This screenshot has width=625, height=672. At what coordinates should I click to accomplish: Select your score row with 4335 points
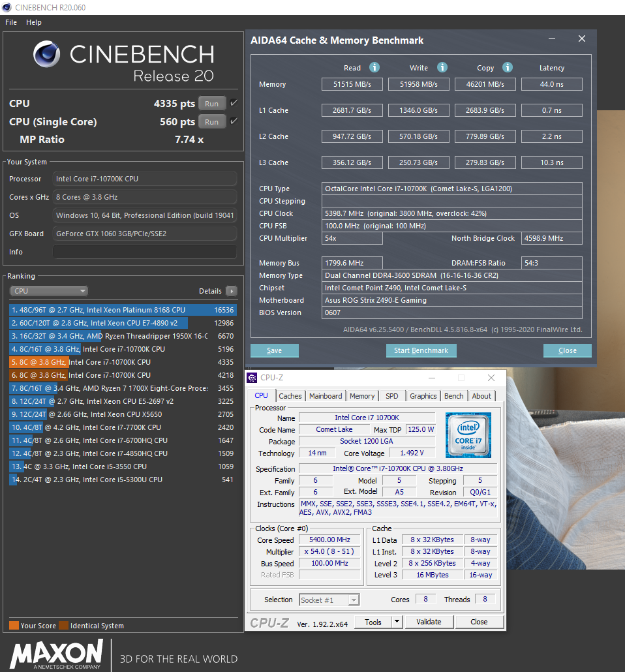click(x=123, y=362)
